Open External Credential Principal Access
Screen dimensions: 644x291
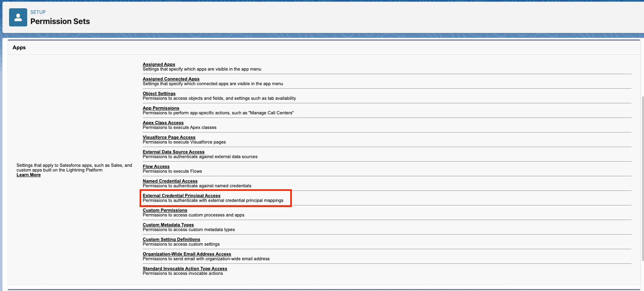click(x=181, y=196)
